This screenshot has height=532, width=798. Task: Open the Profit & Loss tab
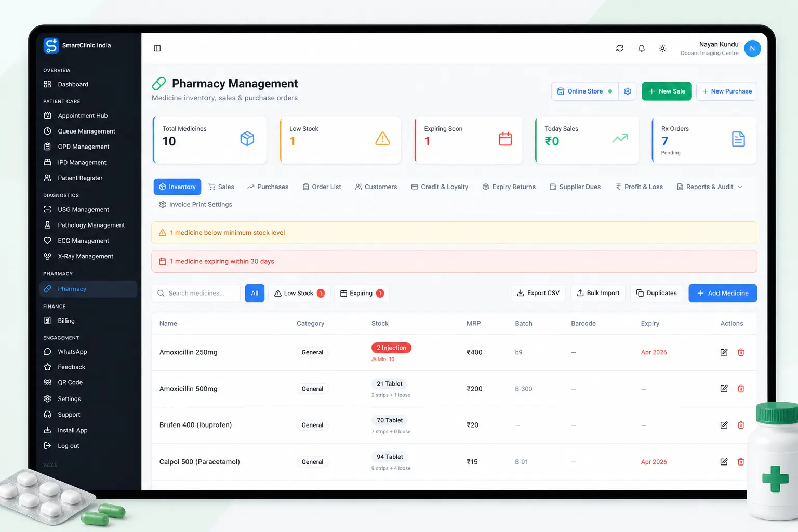(x=640, y=187)
